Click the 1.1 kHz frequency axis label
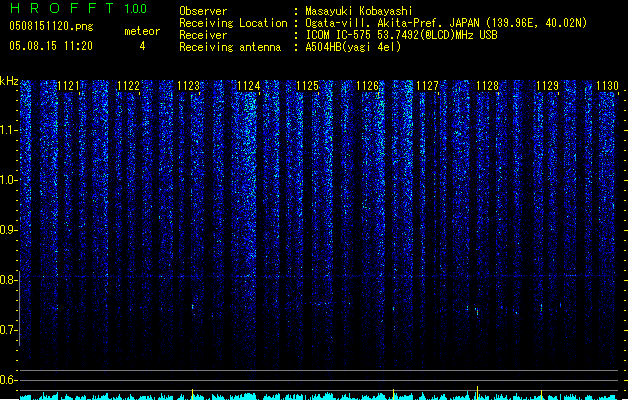Viewport: 629px width, 400px height. (8, 130)
